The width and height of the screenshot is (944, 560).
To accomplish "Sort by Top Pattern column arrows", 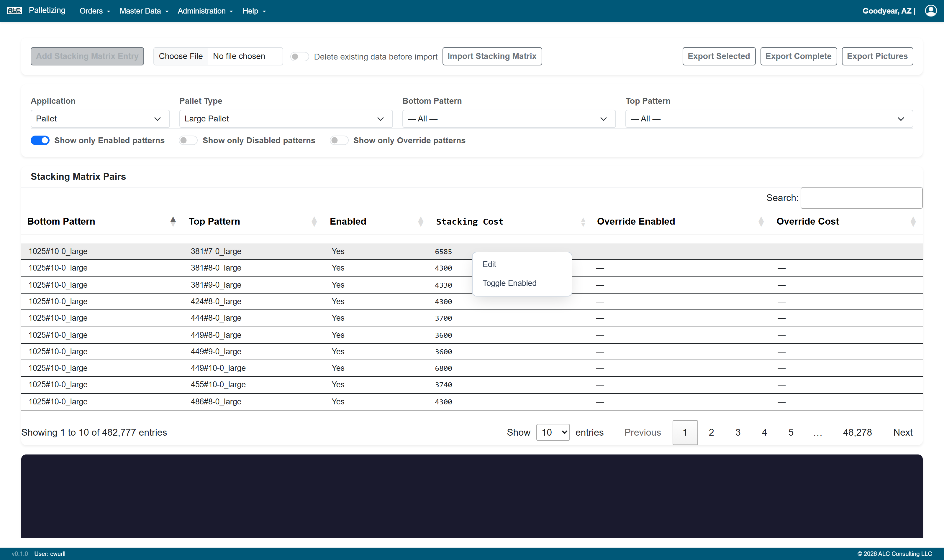I will [x=314, y=222].
